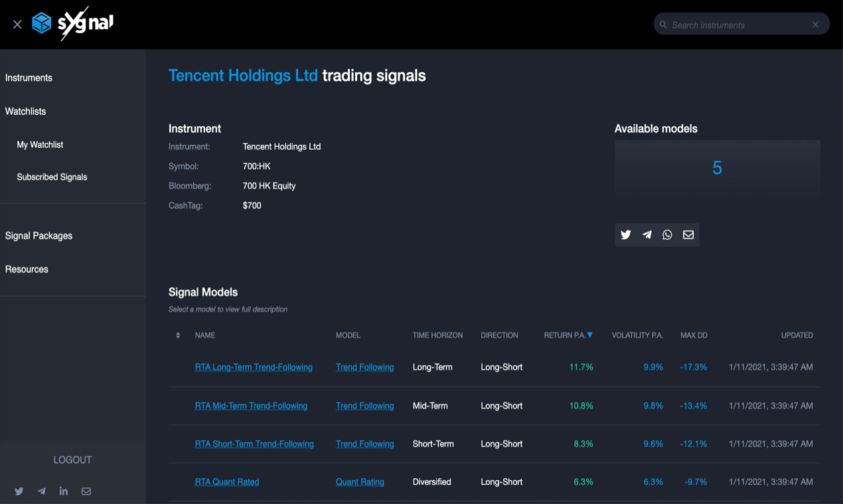The image size is (843, 504).
Task: Click the 700 HK Equity Bloomberg value
Action: (x=269, y=186)
